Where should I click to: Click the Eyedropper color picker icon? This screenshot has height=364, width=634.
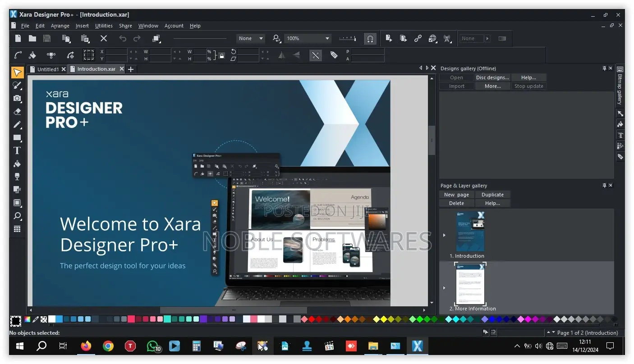pyautogui.click(x=36, y=319)
